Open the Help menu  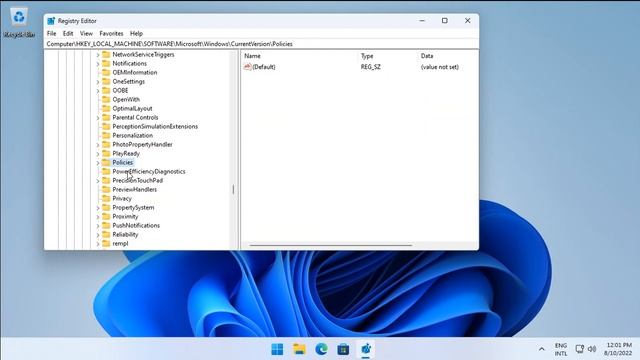click(x=136, y=33)
